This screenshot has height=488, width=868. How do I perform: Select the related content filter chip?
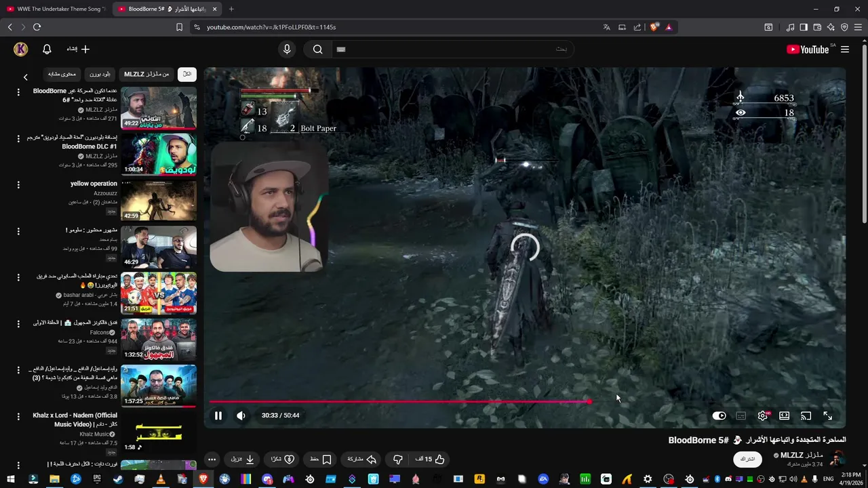click(62, 74)
